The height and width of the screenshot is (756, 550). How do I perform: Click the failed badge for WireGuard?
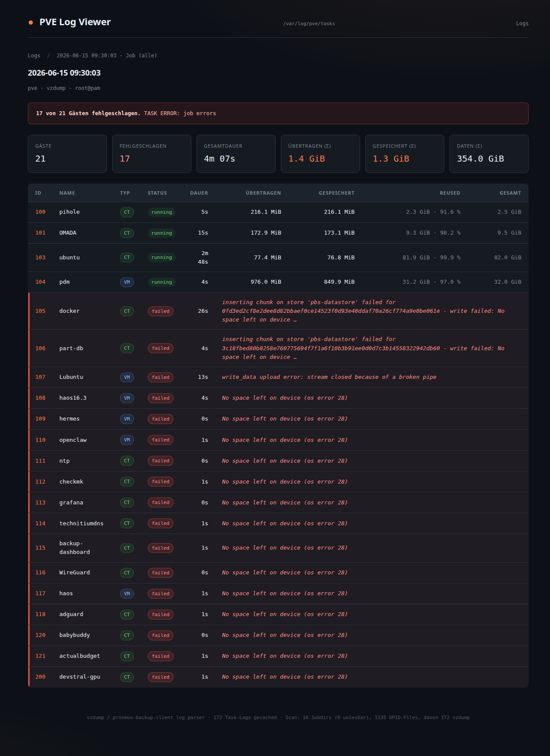(160, 573)
